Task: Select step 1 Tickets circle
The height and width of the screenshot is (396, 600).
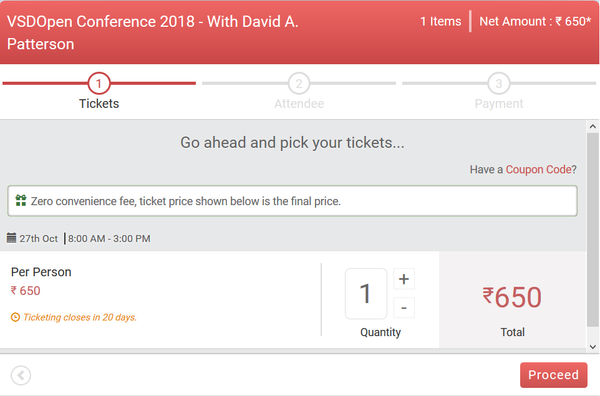Action: point(99,83)
